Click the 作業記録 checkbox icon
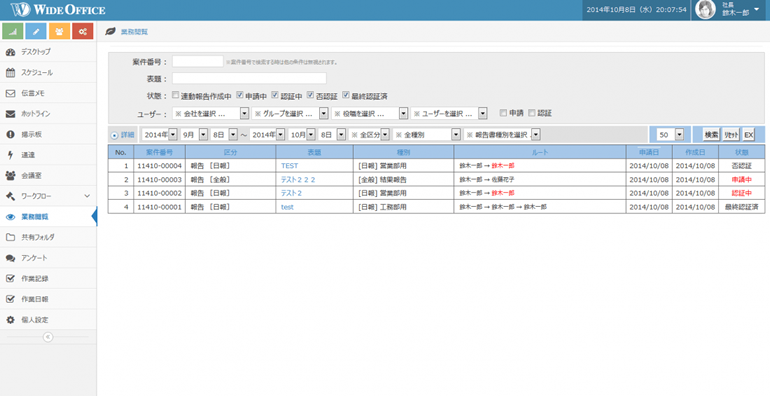 tap(10, 279)
